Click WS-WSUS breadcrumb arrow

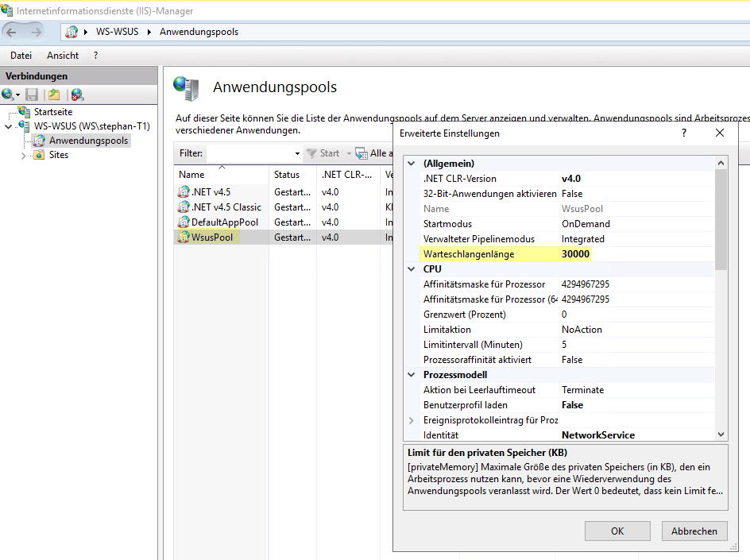(149, 32)
